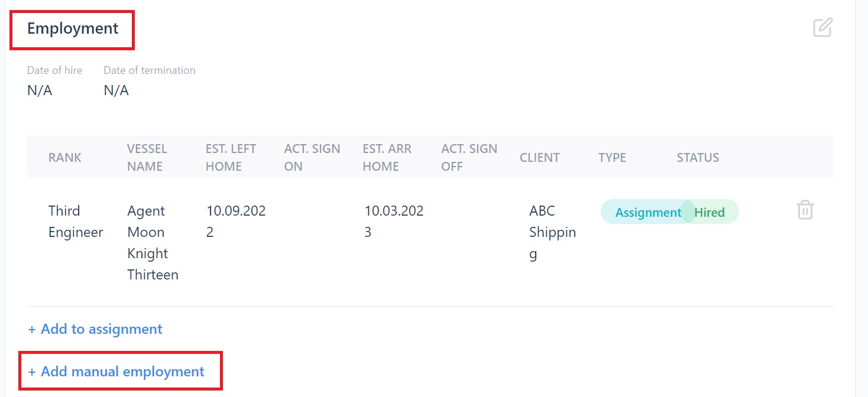This screenshot has height=397, width=868.
Task: Click the VESSEL NAME column header
Action: (x=147, y=158)
